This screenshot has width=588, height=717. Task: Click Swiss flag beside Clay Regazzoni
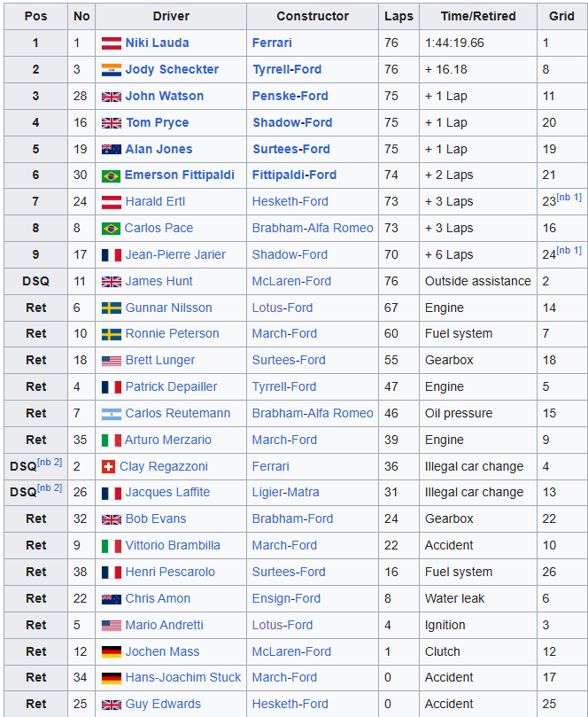(x=108, y=467)
